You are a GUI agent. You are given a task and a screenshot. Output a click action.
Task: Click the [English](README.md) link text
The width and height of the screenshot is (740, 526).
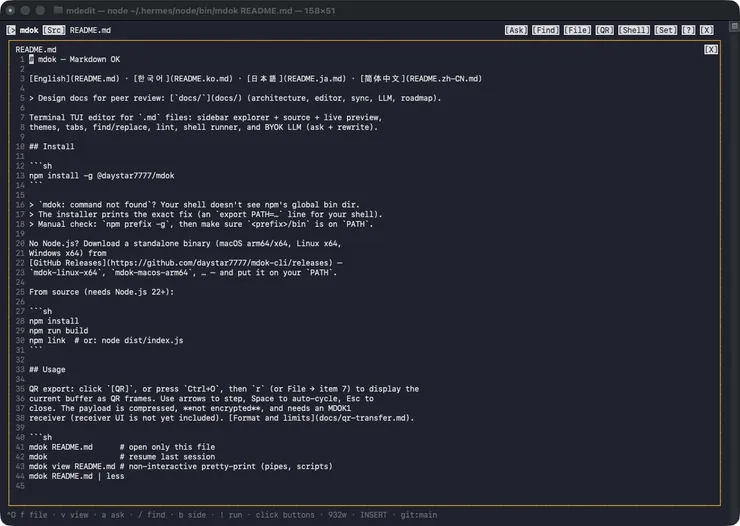pyautogui.click(x=75, y=79)
